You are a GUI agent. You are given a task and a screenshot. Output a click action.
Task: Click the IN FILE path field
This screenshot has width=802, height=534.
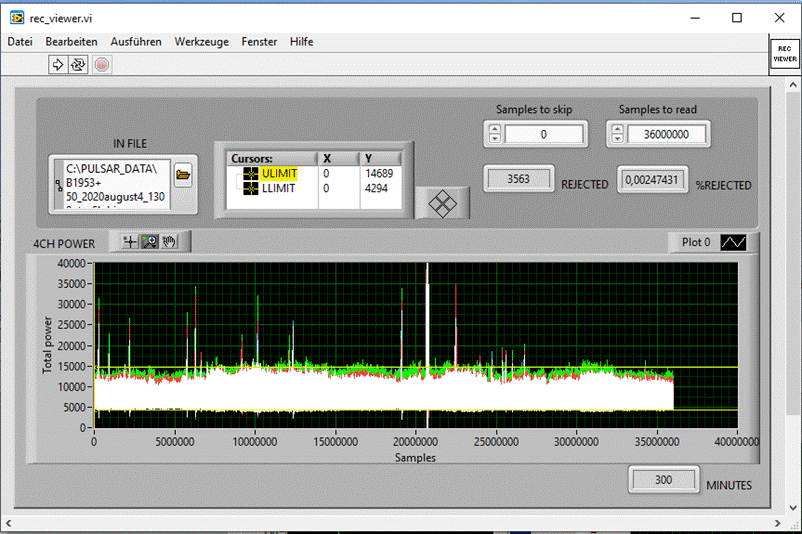click(x=117, y=185)
